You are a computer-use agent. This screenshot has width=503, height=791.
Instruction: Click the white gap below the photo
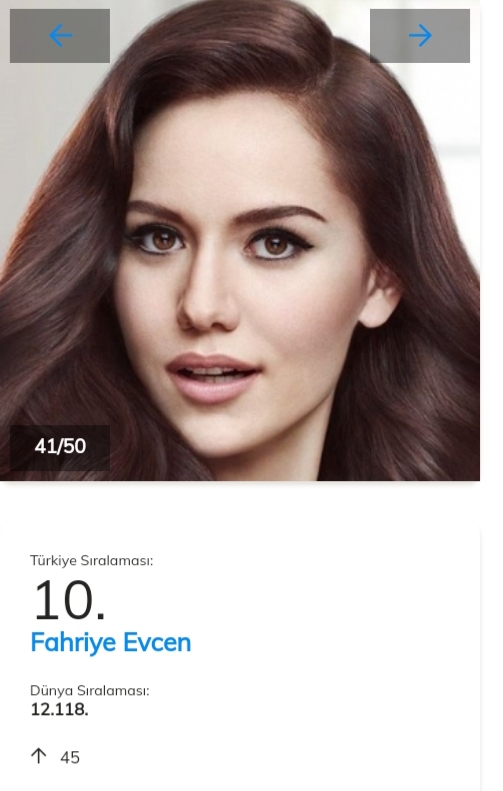(x=240, y=504)
